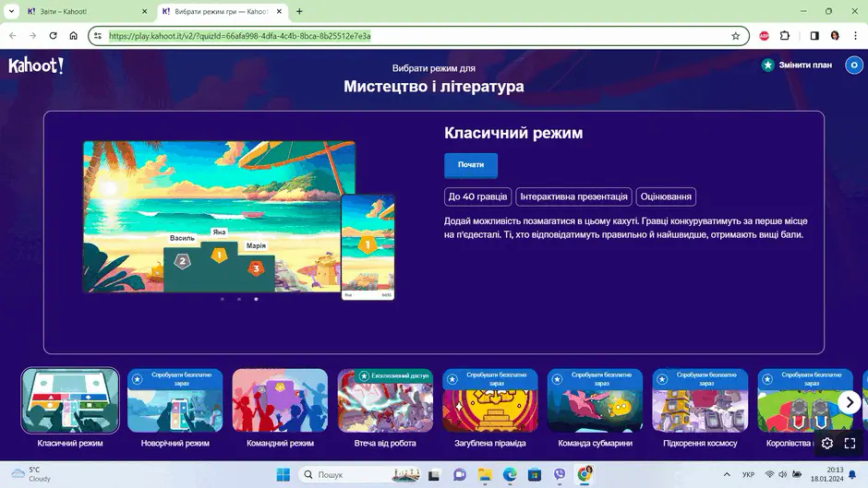Click the До 40 гравців tag
This screenshot has height=488, width=868.
(x=477, y=196)
